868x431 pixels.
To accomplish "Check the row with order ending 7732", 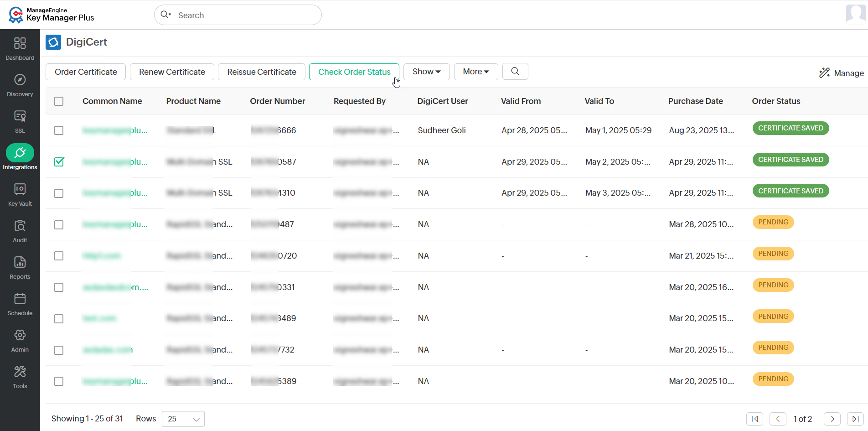I will (59, 350).
